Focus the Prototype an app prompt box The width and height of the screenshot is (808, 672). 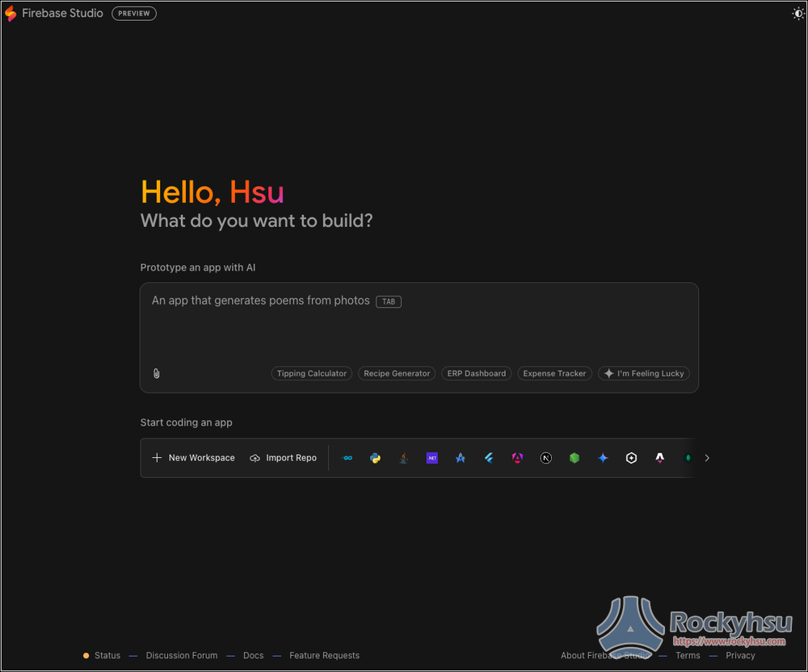[x=419, y=338]
